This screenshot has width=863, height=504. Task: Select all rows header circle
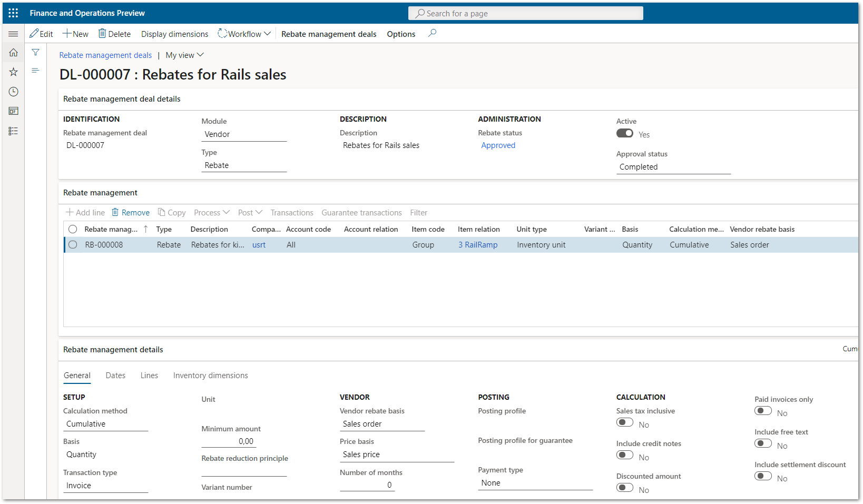pos(73,229)
